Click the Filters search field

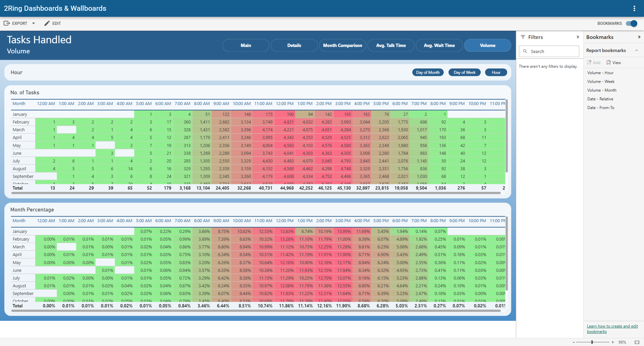pos(549,51)
